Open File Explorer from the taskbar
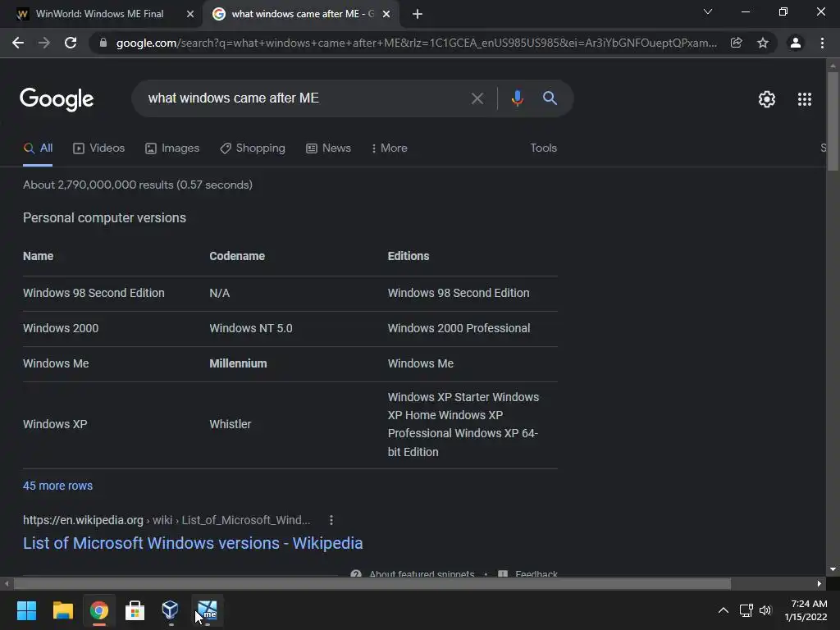Screen dimensions: 840x630 pyautogui.click(x=62, y=610)
